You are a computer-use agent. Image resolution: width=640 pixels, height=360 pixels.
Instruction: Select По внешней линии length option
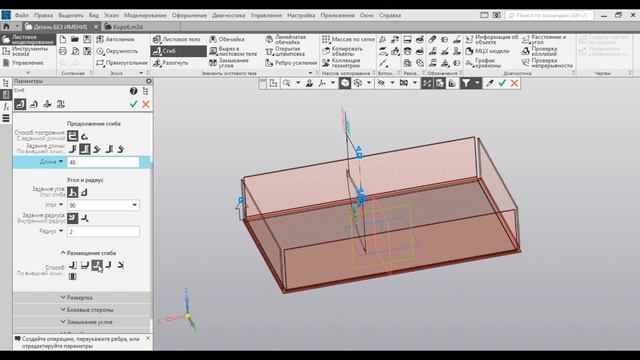click(x=84, y=149)
